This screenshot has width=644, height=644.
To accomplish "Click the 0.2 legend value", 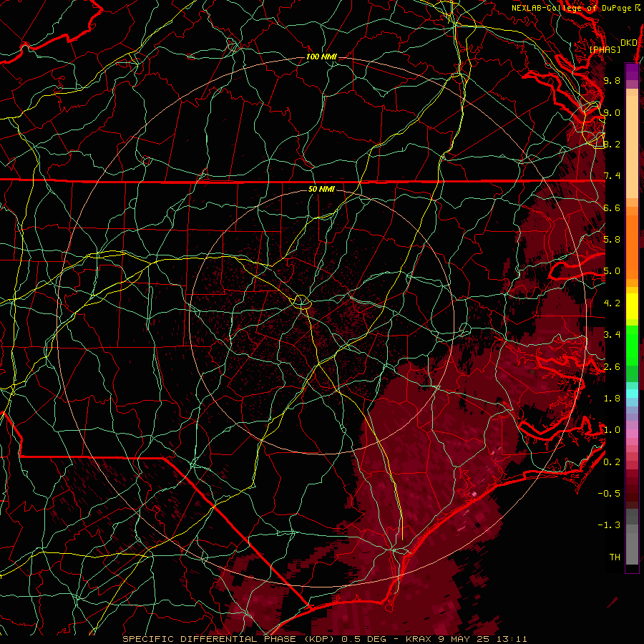I will point(612,462).
